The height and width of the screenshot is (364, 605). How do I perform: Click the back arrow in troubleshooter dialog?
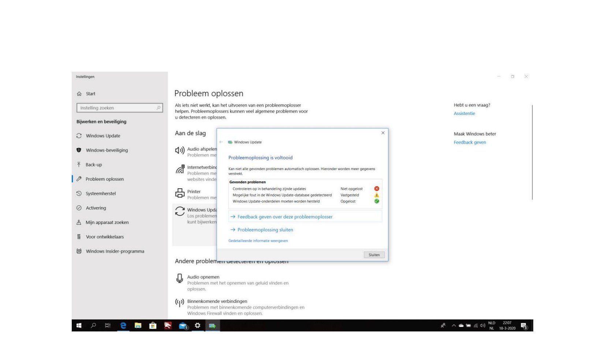coord(221,142)
